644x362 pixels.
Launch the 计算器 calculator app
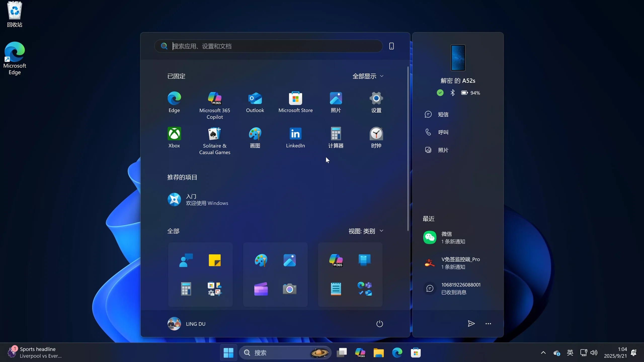[x=336, y=137]
